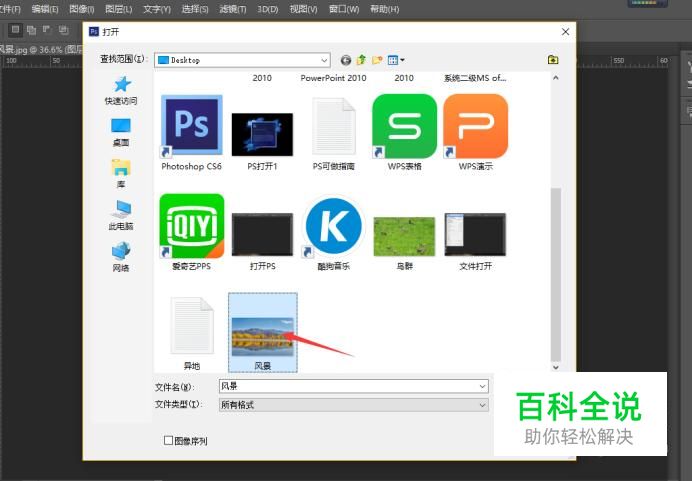Open the 文字(Y) menu

(x=157, y=9)
